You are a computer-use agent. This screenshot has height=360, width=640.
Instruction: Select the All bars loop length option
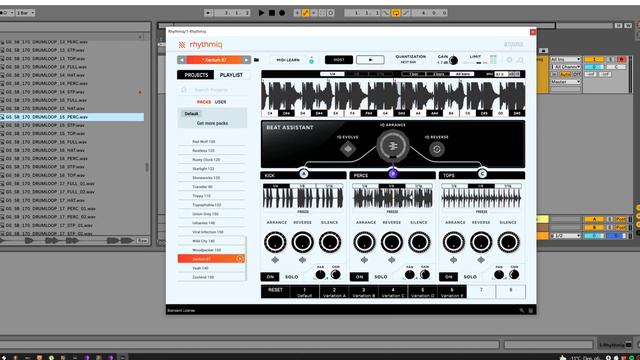click(x=462, y=74)
